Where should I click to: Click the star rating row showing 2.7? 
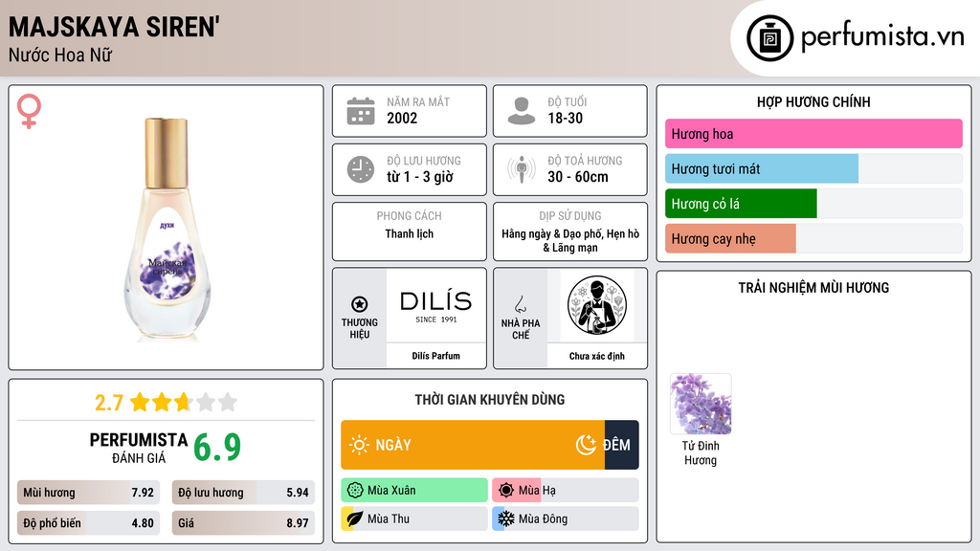click(x=167, y=402)
